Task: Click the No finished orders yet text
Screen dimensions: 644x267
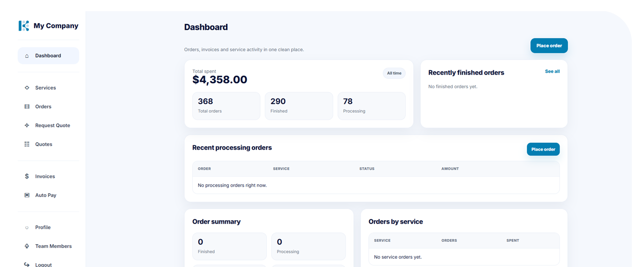Action: coord(453,87)
